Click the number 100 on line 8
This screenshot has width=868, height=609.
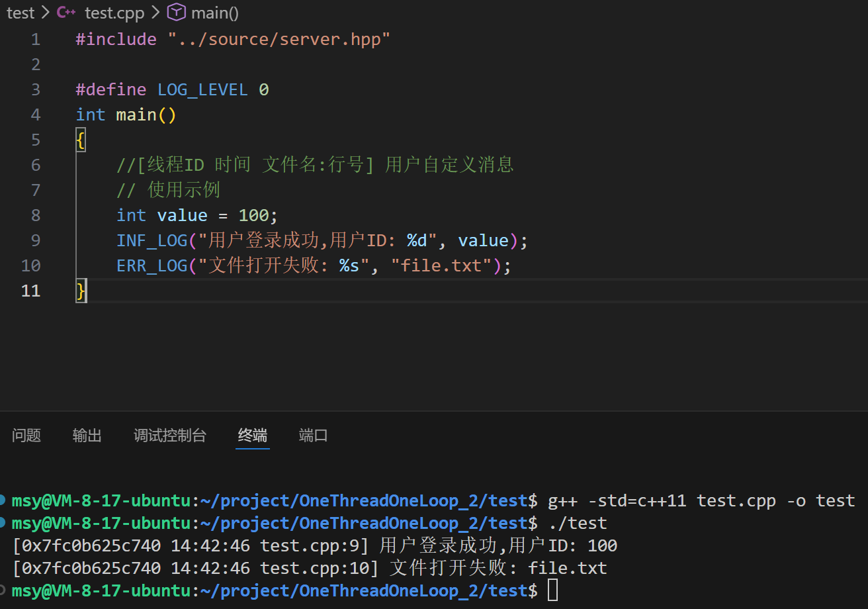click(253, 216)
